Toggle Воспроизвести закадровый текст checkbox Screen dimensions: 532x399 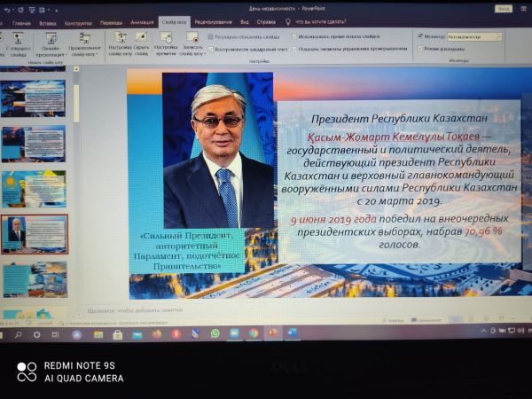210,49
